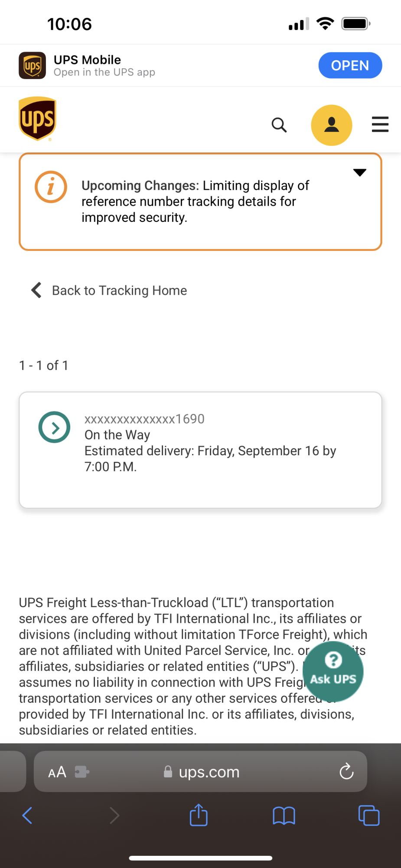401x868 pixels.
Task: Open the hamburger navigation menu
Action: (x=380, y=125)
